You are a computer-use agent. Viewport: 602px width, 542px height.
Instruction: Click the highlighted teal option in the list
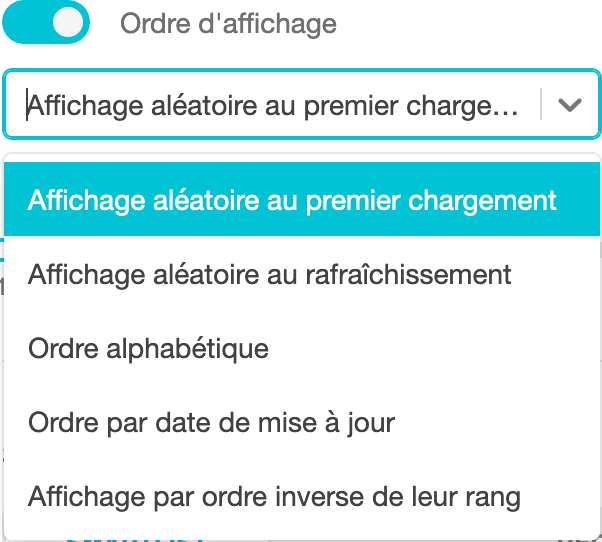click(x=301, y=199)
